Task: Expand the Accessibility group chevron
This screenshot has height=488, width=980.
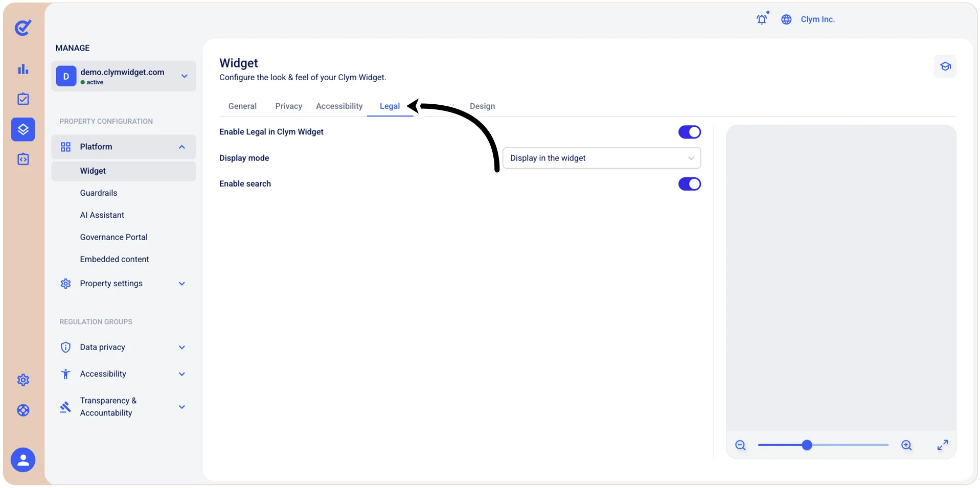Action: 181,374
